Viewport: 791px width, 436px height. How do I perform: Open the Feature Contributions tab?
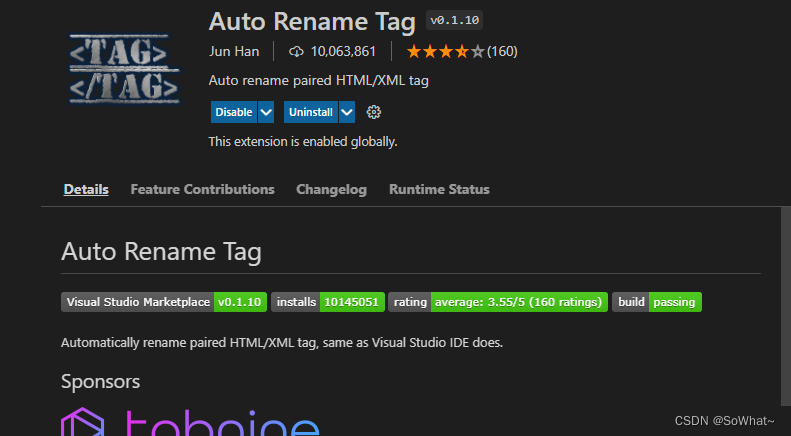[x=202, y=189]
